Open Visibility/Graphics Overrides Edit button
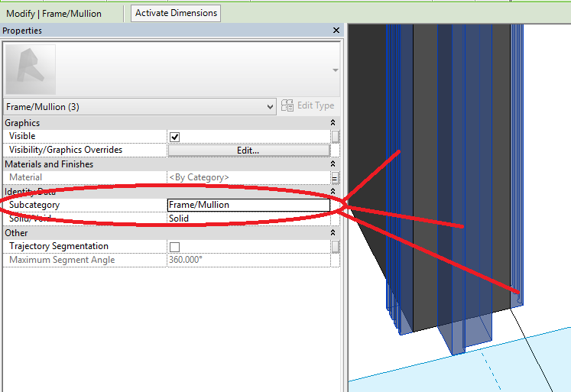This screenshot has height=392, width=571. click(x=248, y=151)
